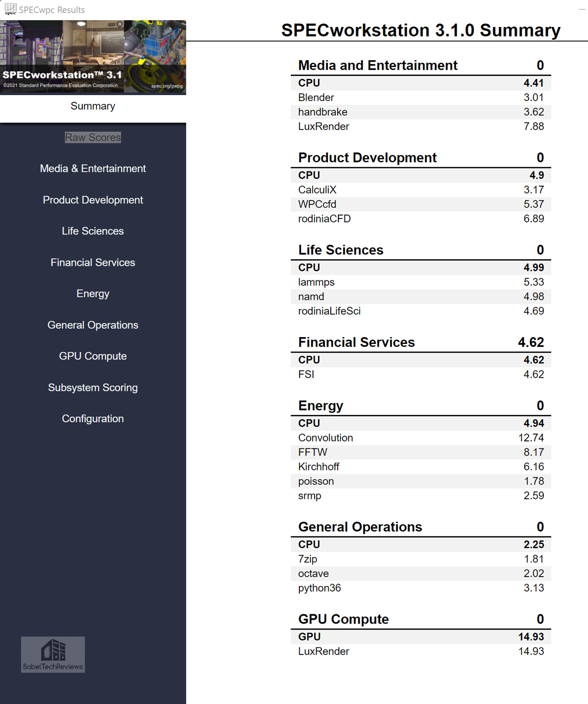Click the 'Media and Entertainment' summary heading
588x704 pixels.
(378, 66)
